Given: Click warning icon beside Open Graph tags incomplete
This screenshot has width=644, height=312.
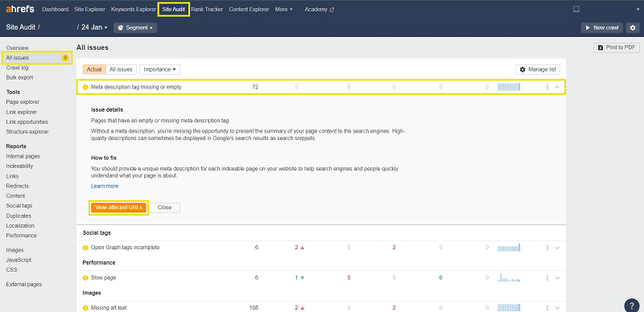Looking at the screenshot, I should (85, 248).
